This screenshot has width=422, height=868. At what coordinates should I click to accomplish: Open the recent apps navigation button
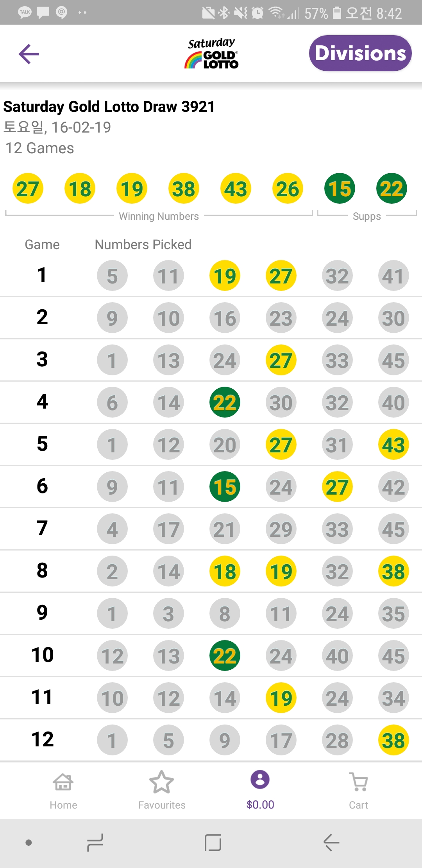point(95,842)
